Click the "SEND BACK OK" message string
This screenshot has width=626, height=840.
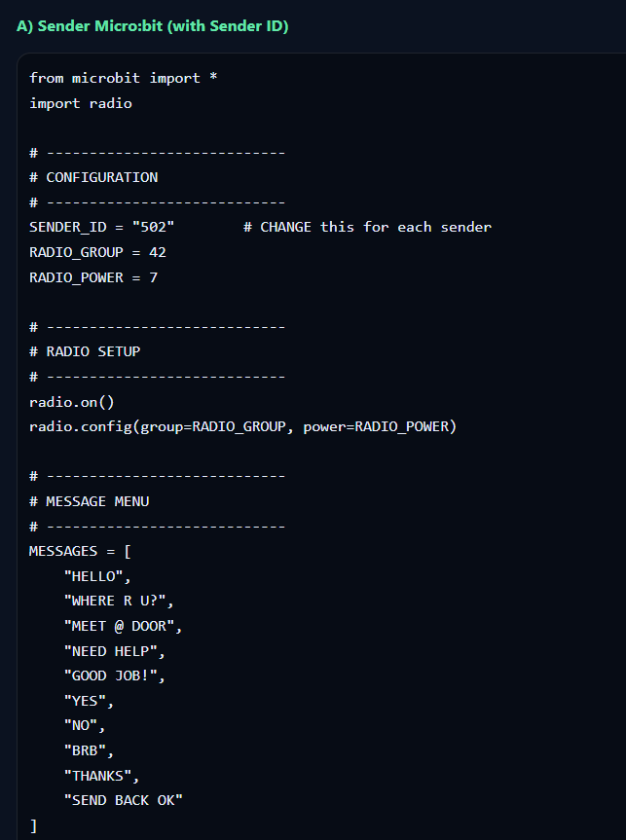(123, 800)
